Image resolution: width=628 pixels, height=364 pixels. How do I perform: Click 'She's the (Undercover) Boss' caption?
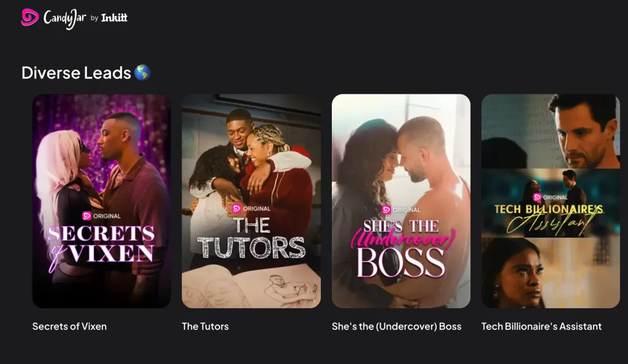point(397,327)
